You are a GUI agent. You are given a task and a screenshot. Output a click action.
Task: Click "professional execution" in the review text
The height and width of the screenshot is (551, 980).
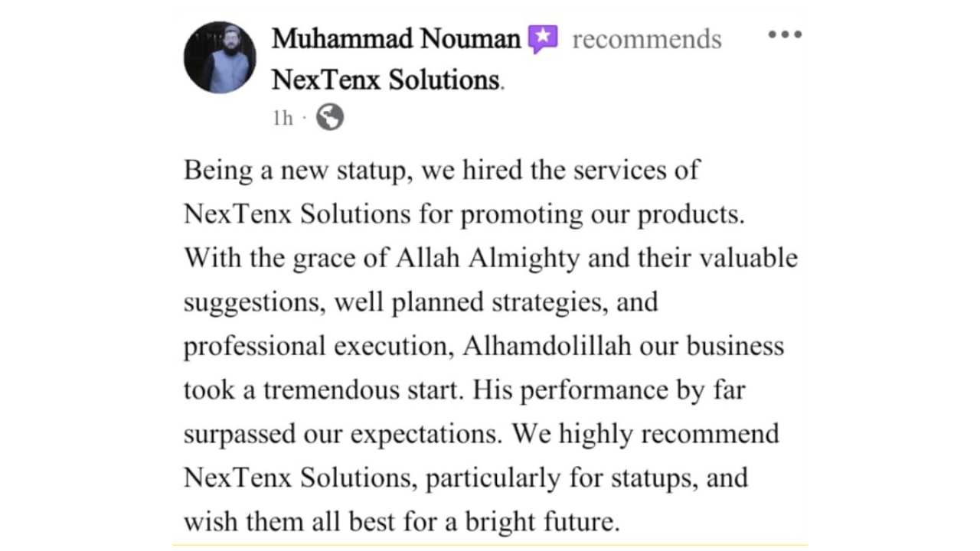coord(314,346)
